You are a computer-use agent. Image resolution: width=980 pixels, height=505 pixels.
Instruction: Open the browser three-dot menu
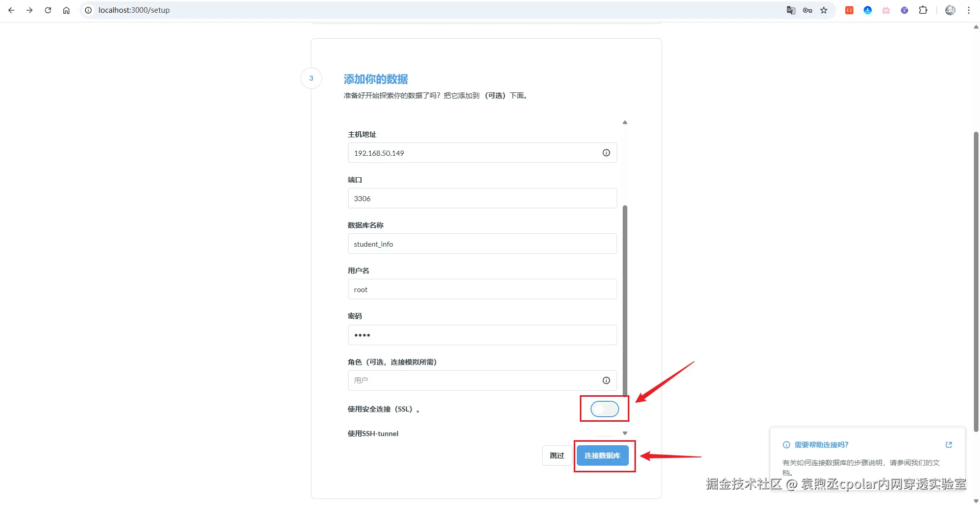tap(969, 10)
